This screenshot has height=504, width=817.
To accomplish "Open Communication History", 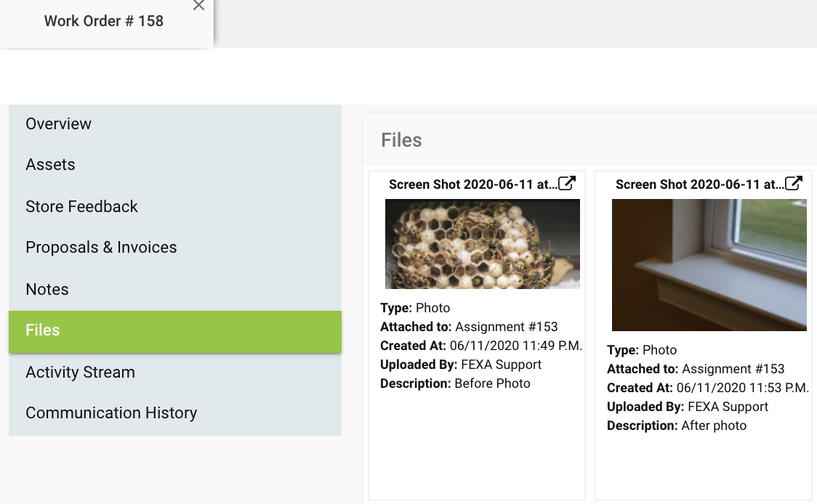I will pyautogui.click(x=112, y=413).
